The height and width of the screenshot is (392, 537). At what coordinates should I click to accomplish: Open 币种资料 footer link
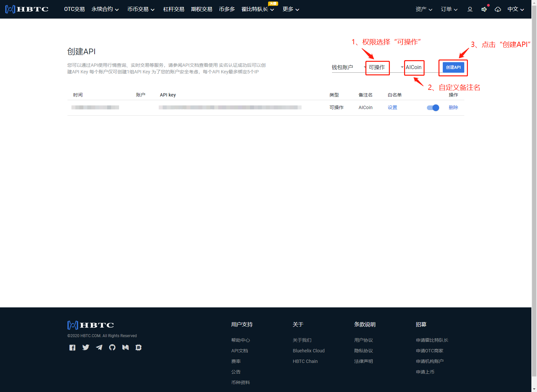click(240, 382)
